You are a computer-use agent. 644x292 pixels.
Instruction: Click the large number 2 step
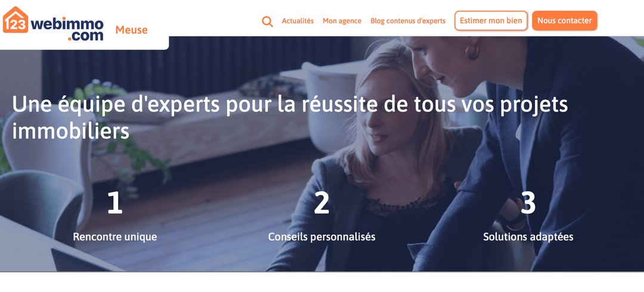point(321,203)
